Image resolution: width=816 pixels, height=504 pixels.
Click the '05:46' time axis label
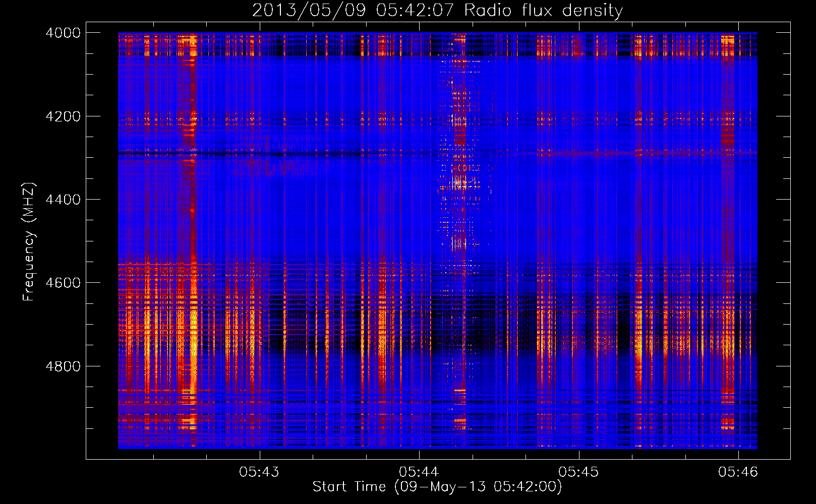tap(738, 472)
